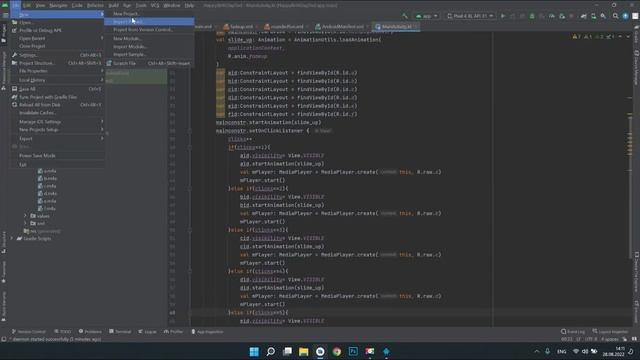Viewport: 640px width, 360px height.
Task: Open the Structure panel on left edge
Action: (4, 242)
